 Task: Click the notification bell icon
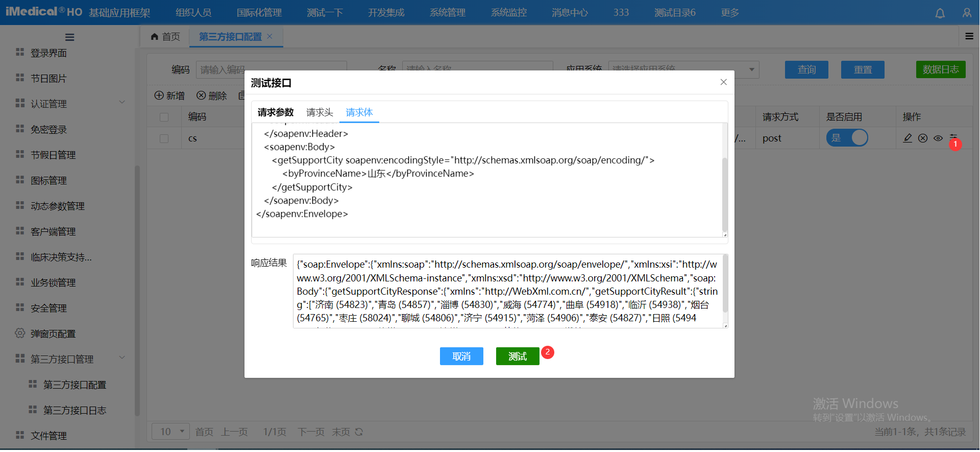click(940, 13)
